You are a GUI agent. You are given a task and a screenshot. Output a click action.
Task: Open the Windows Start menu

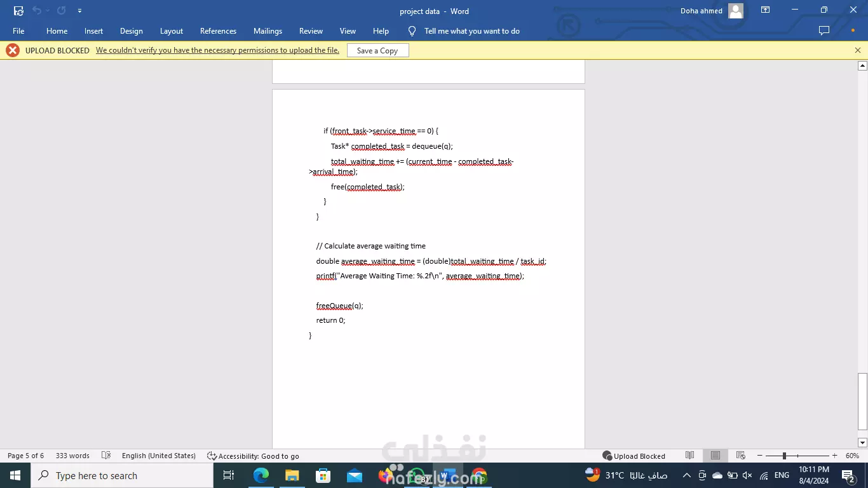(15, 475)
